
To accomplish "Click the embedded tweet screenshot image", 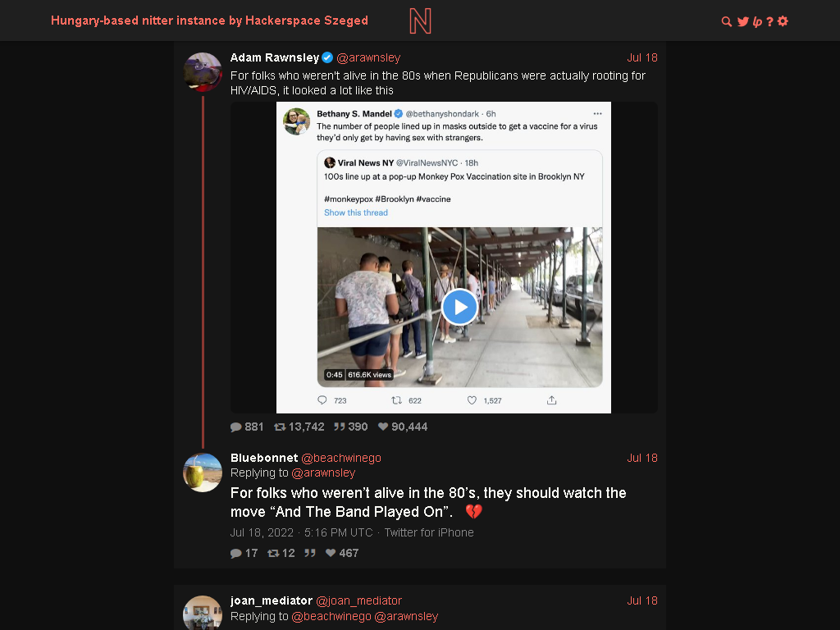I will pos(444,257).
